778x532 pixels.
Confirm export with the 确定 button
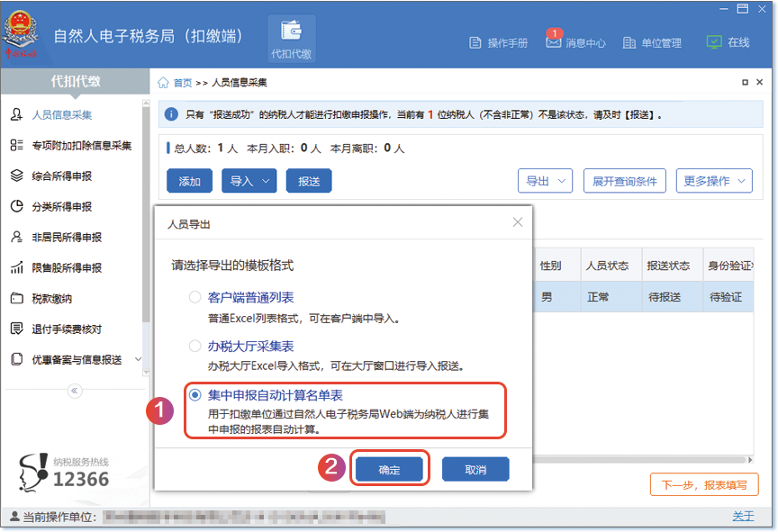(389, 469)
